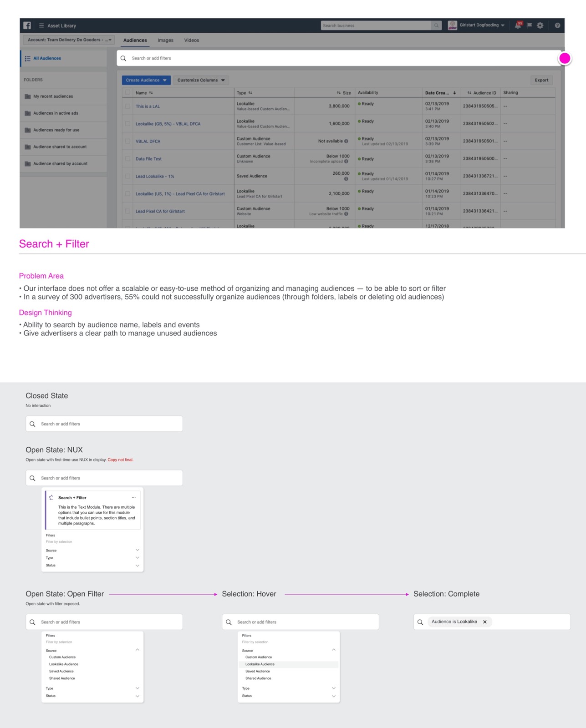Open the notifications bell
Viewport: 586px width, 728px height.
[x=518, y=25]
